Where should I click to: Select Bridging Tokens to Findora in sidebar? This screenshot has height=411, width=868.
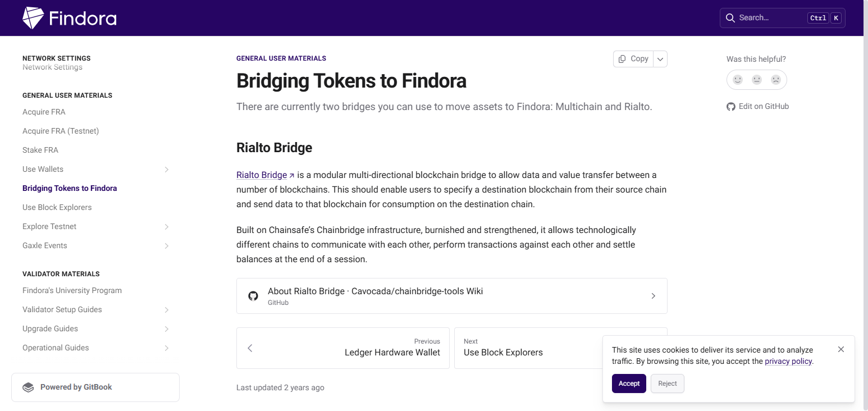(70, 188)
